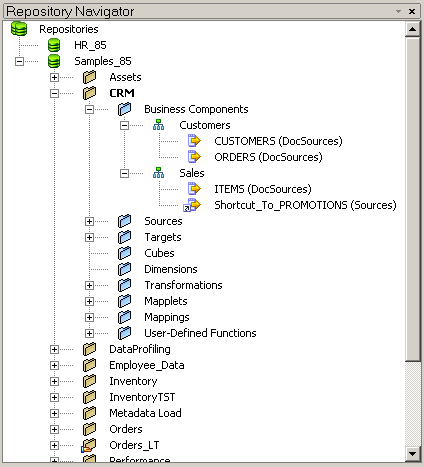Screen dimensions: 424x467
Task: Click the CRM folder icon
Action: 89,93
